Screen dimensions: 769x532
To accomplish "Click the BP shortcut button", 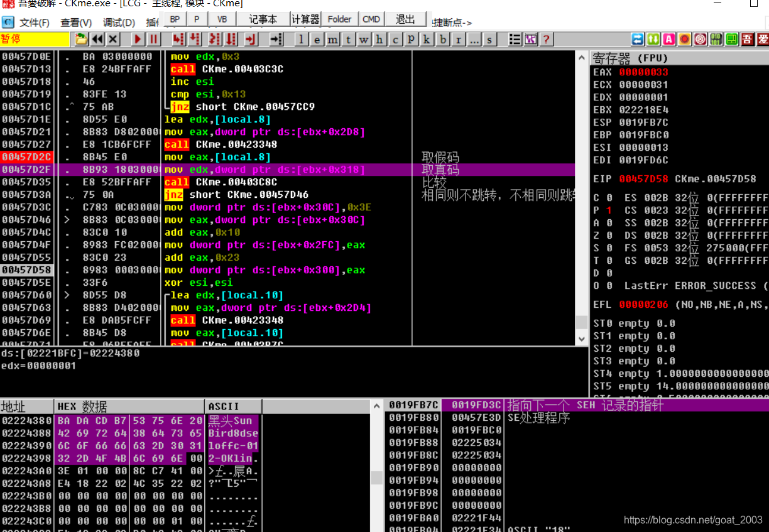I will [x=175, y=19].
